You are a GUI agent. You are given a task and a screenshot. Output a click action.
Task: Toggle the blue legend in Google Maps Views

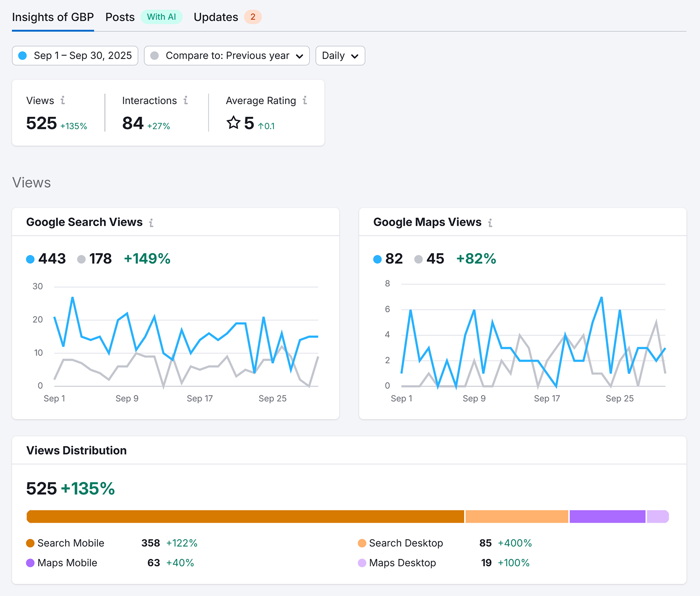pos(387,258)
